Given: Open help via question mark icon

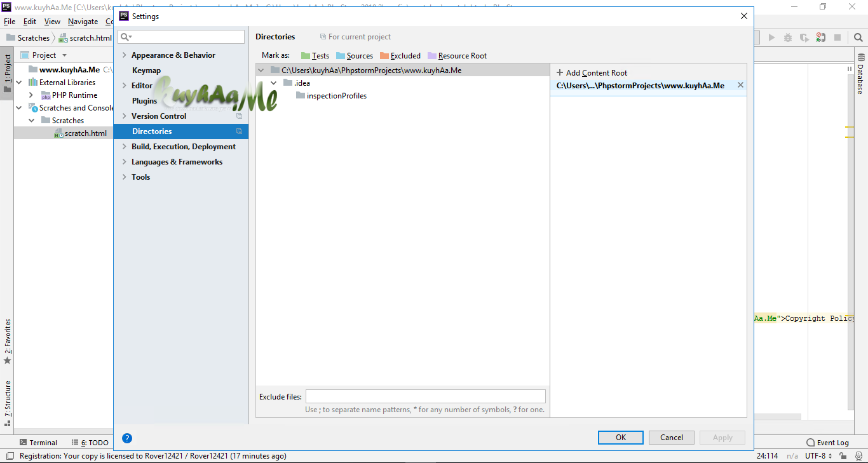Looking at the screenshot, I should (127, 438).
